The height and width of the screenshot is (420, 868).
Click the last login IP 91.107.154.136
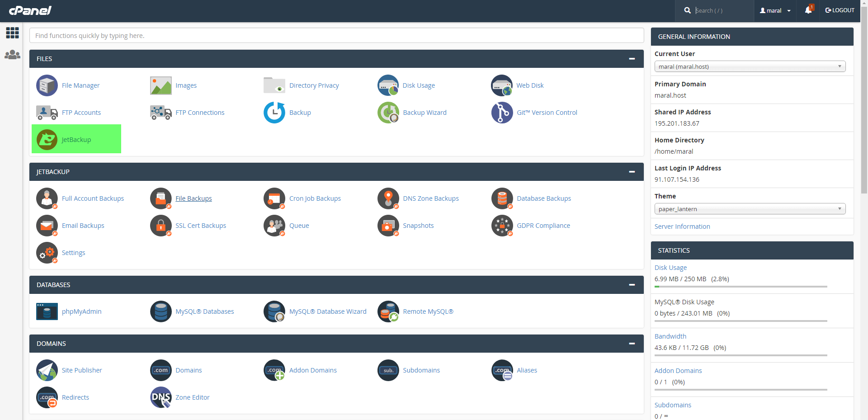[x=677, y=179]
